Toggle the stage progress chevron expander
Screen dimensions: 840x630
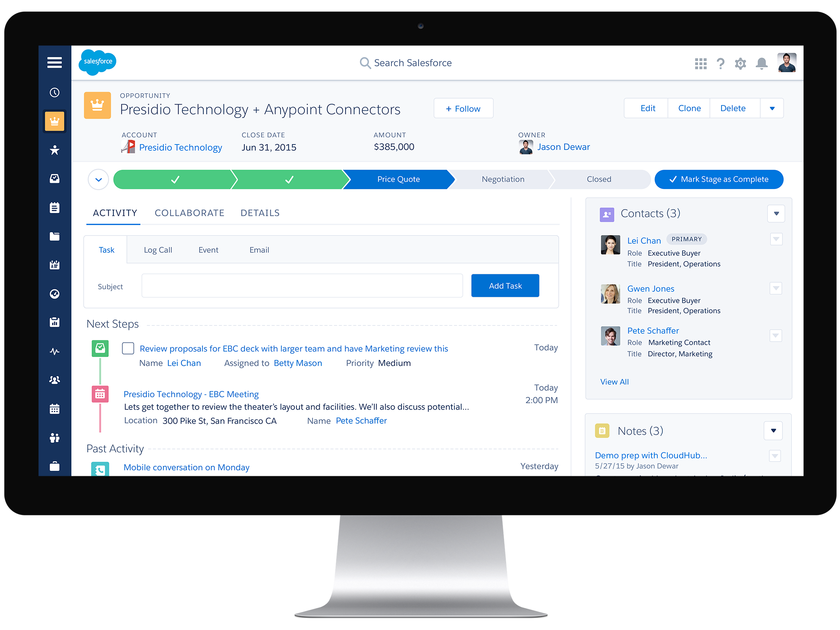pyautogui.click(x=98, y=179)
